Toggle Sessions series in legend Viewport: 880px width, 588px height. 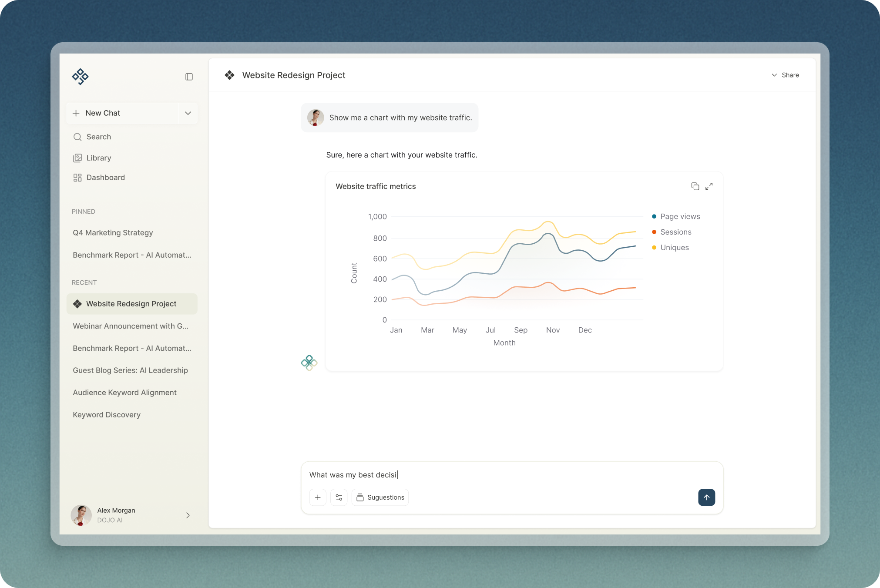coord(675,232)
